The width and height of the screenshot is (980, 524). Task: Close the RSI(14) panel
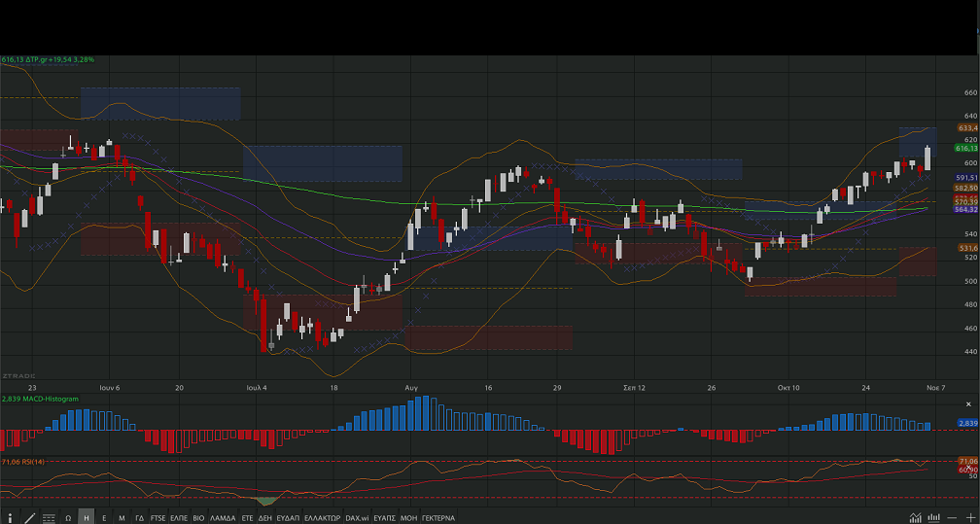968,467
